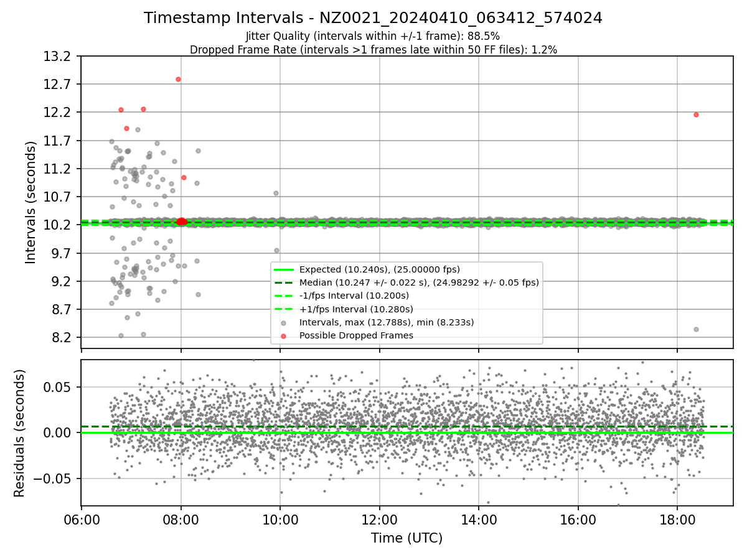This screenshot has width=747, height=560.
Task: Click legend entry "Possible Dropped Frames"
Action: pos(356,335)
